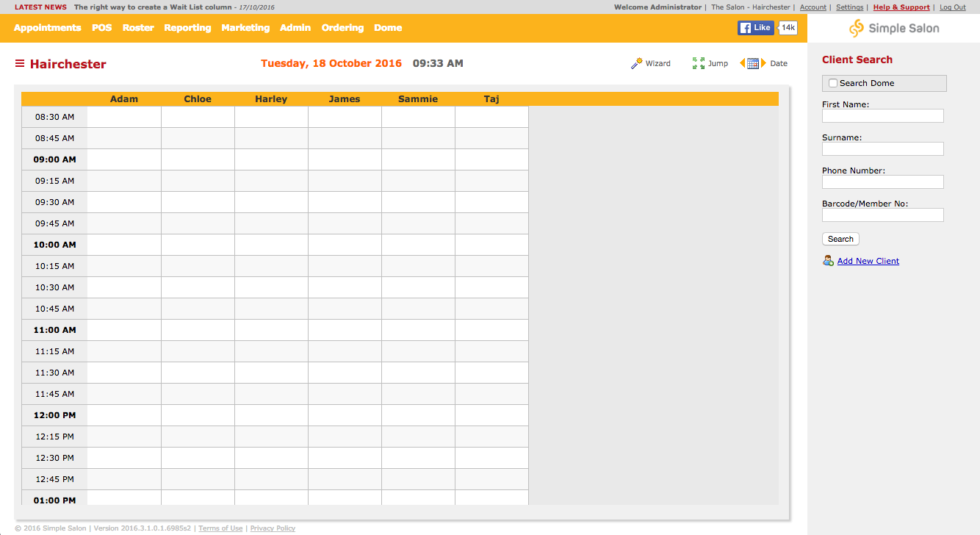Screen dimensions: 980x535
Task: Open the Dome menu
Action: tap(388, 28)
